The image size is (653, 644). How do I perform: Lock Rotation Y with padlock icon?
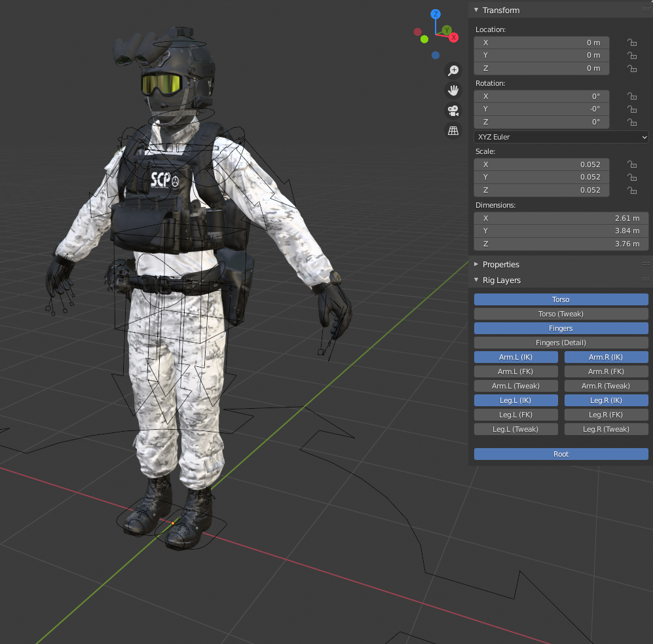632,109
